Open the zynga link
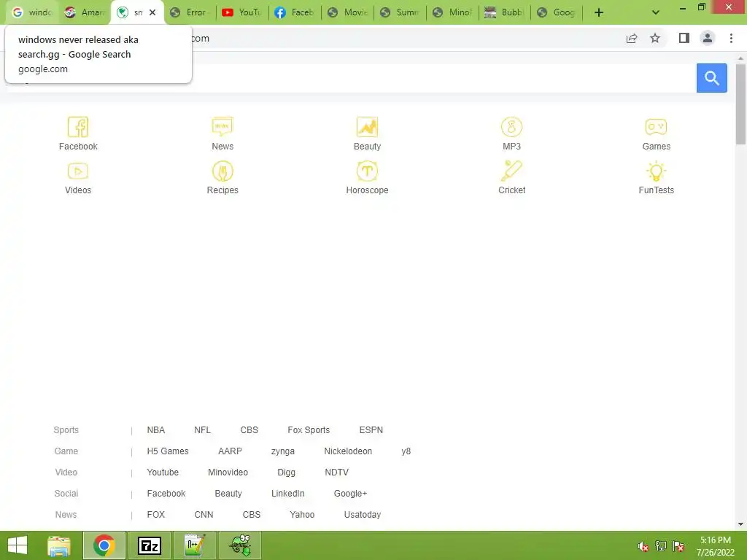747x560 pixels. 283,451
